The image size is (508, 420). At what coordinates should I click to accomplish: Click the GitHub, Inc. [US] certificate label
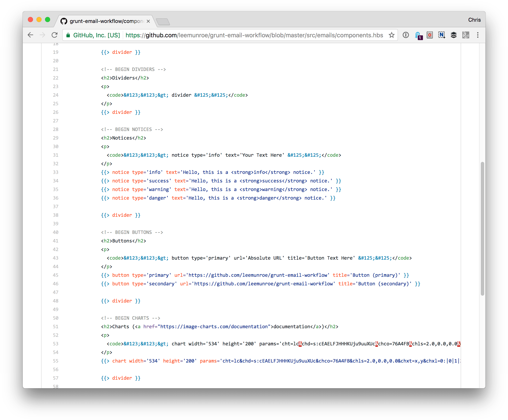pos(96,35)
